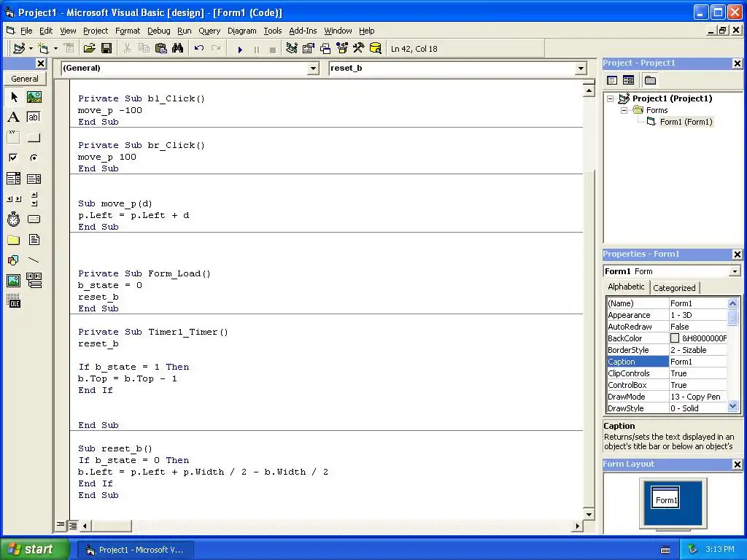Open the Form1 Form properties dropdown
This screenshot has height=560, width=747.
[x=735, y=271]
